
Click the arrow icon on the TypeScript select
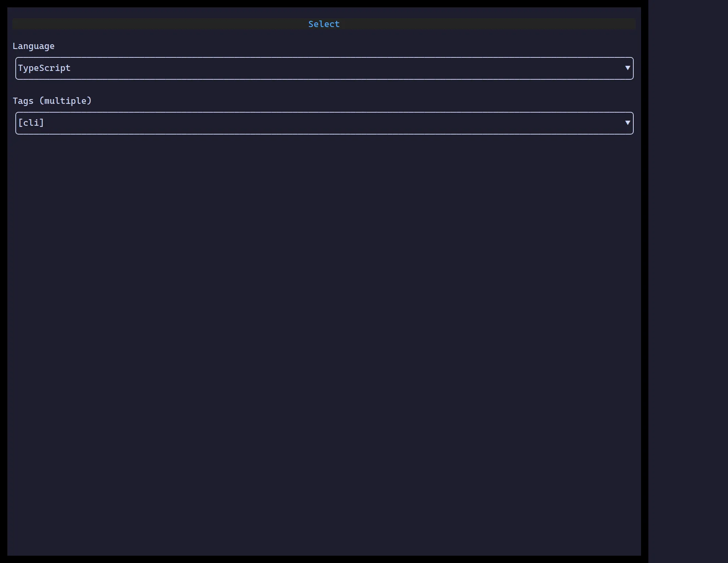[627, 68]
